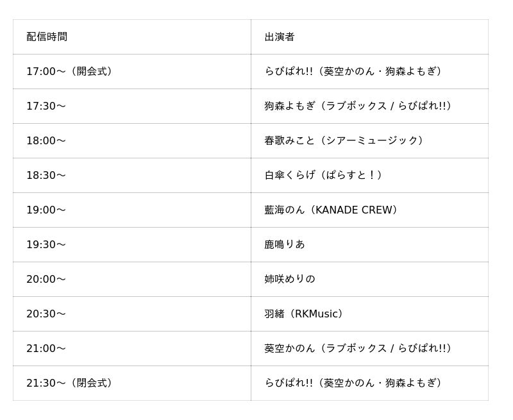The width and height of the screenshot is (513, 420).
Task: Click performer 春歌みこと（シアーミュージック）
Action: coord(345,141)
